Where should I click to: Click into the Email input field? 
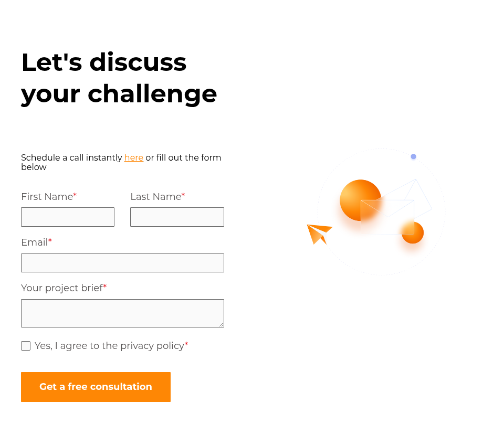point(122,263)
